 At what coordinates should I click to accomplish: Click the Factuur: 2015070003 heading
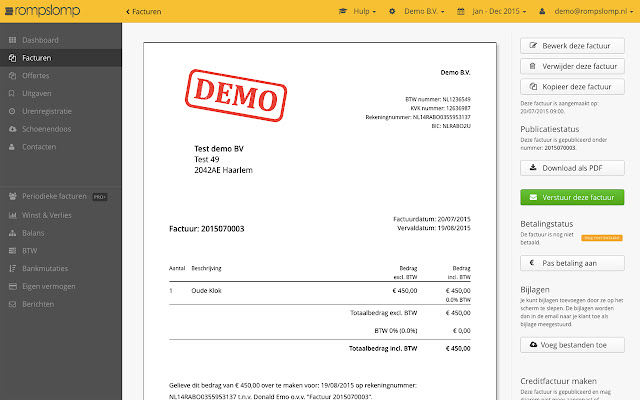pos(207,229)
